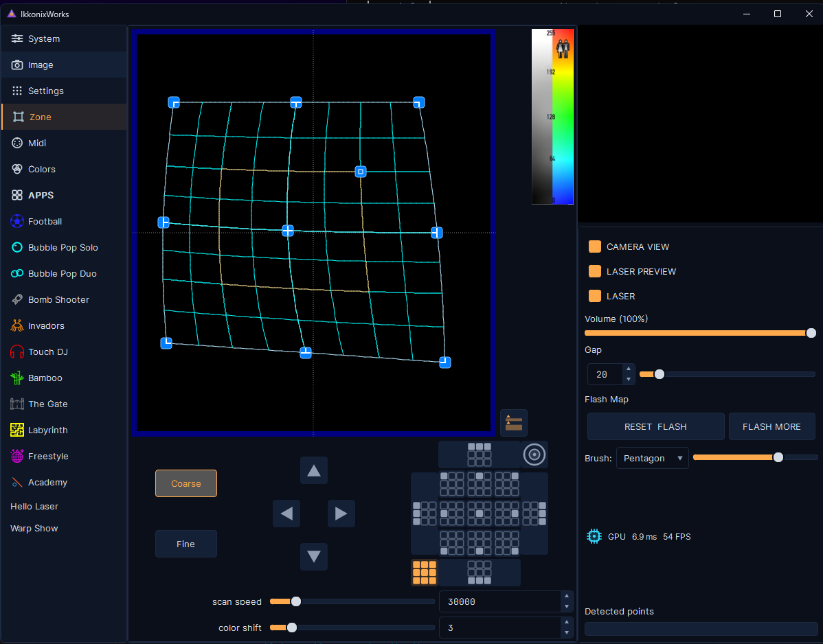Launch the Labyrinth app
Screen dimensions: 823x644
click(x=63, y=430)
